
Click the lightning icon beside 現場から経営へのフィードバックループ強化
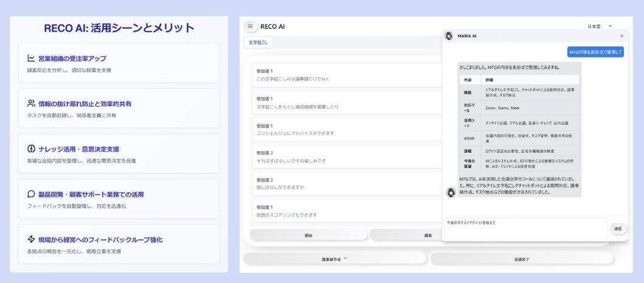point(31,239)
